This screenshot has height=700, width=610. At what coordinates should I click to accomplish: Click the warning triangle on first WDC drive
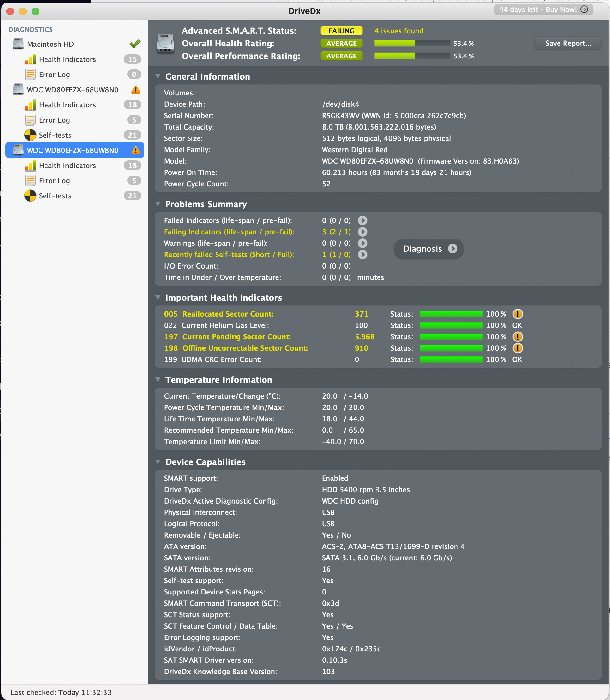click(135, 90)
